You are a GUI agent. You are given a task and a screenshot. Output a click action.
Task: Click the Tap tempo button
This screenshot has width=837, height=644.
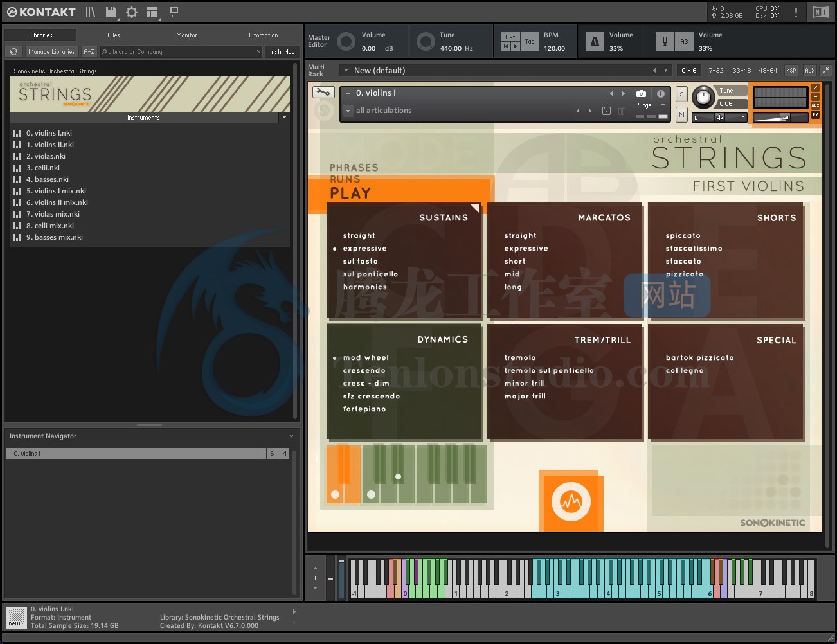pos(530,42)
